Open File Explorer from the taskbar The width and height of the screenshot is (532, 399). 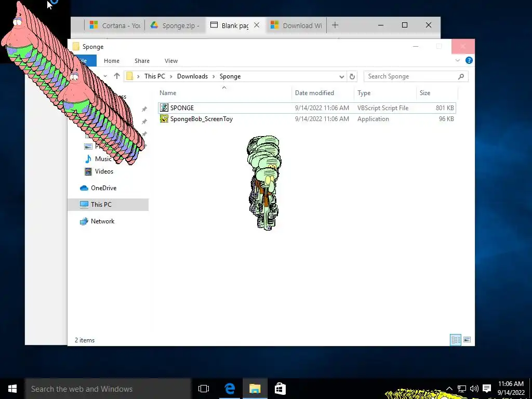(255, 389)
